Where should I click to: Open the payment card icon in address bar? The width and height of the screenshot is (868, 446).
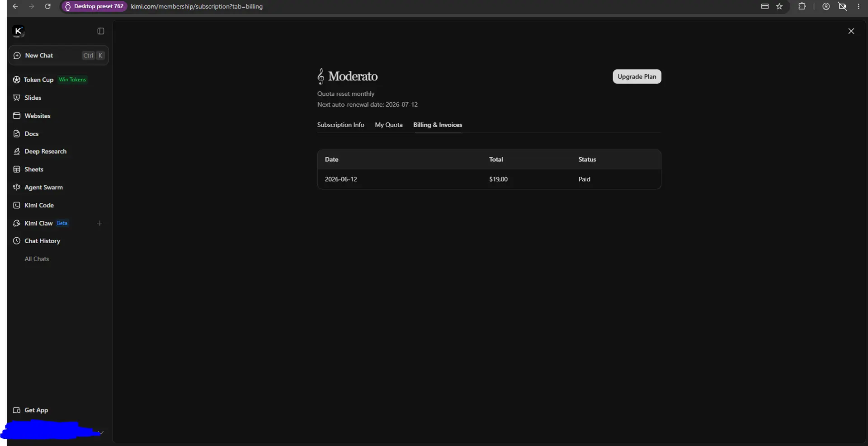click(x=764, y=6)
